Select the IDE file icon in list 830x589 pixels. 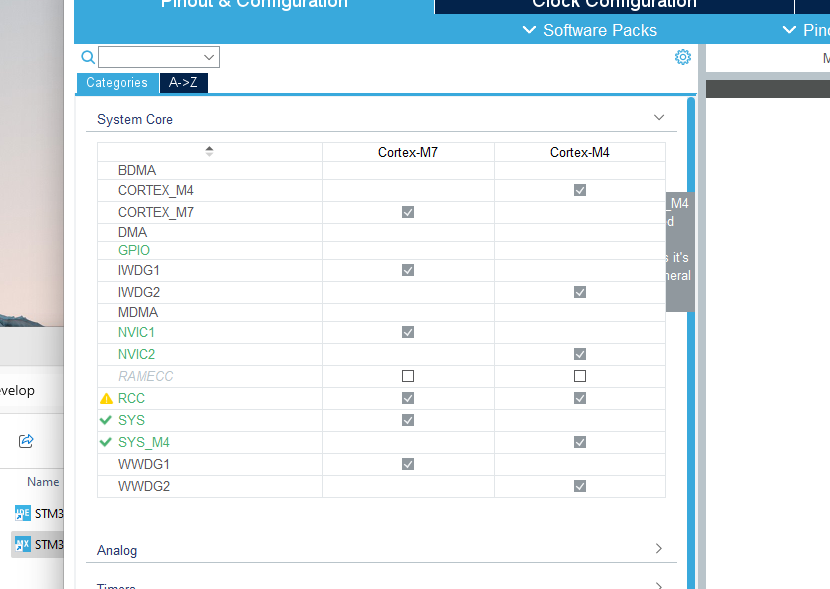[23, 513]
